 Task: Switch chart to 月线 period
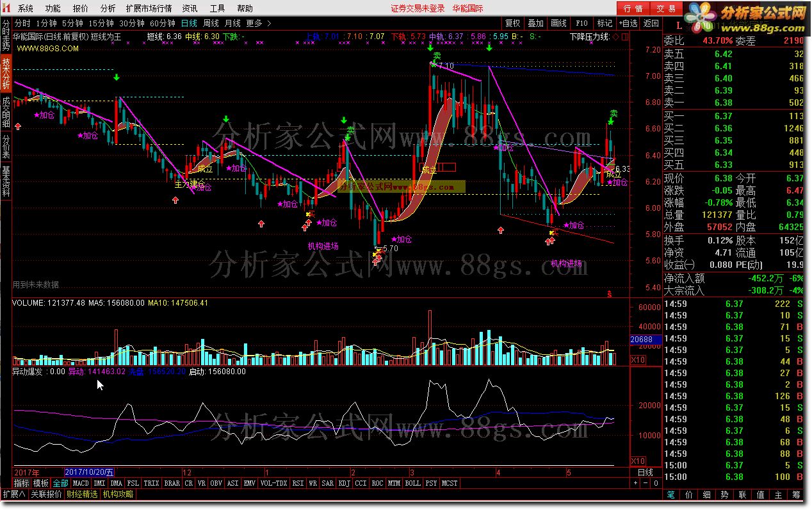pyautogui.click(x=232, y=23)
